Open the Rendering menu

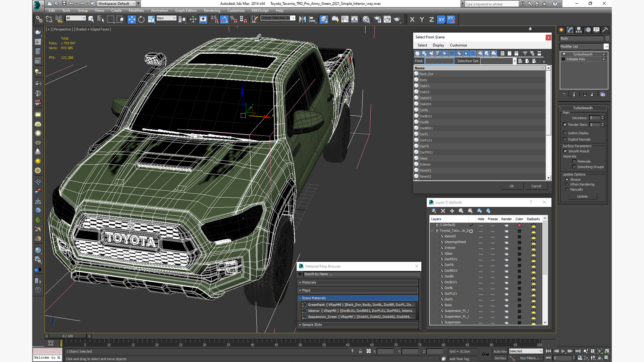pyautogui.click(x=212, y=10)
